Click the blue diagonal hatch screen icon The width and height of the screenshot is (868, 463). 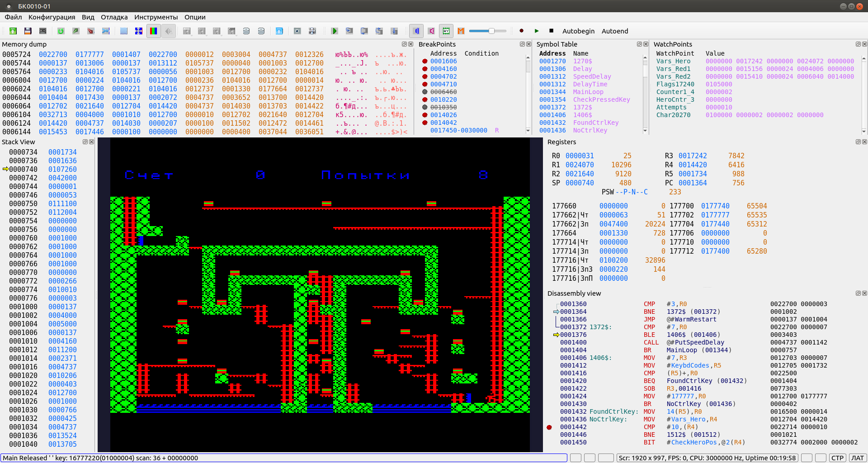point(124,31)
